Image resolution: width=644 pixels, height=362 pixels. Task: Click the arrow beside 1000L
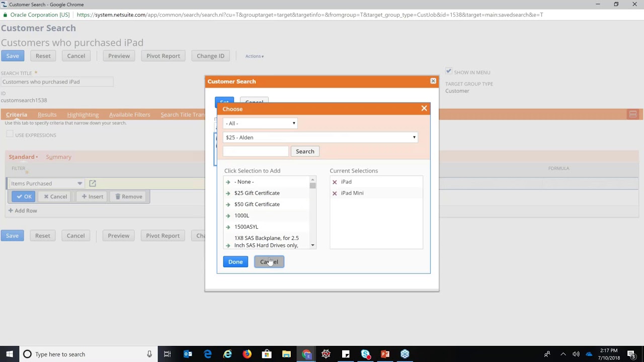(228, 216)
